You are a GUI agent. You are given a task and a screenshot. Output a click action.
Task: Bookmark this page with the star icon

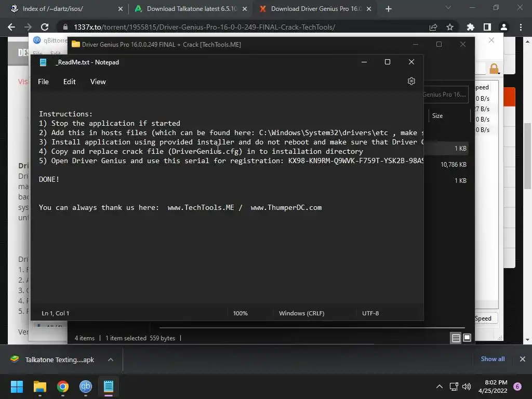[450, 27]
